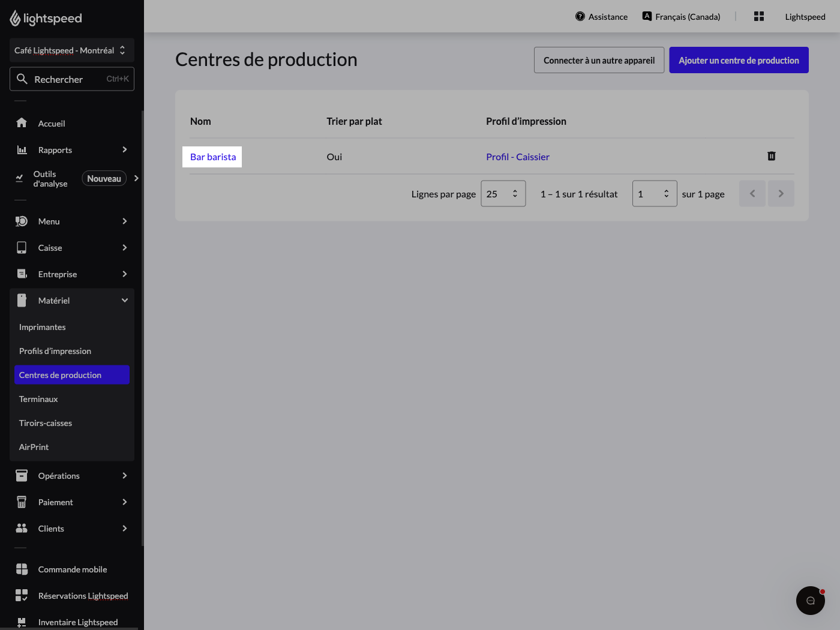Select Centres de production menu item
The height and width of the screenshot is (630, 840).
(x=72, y=375)
